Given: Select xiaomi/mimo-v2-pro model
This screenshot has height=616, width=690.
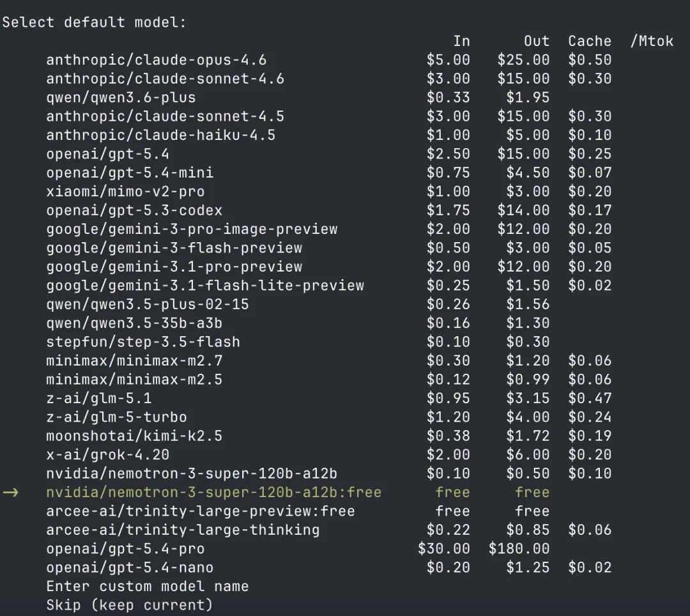Looking at the screenshot, I should 125,192.
